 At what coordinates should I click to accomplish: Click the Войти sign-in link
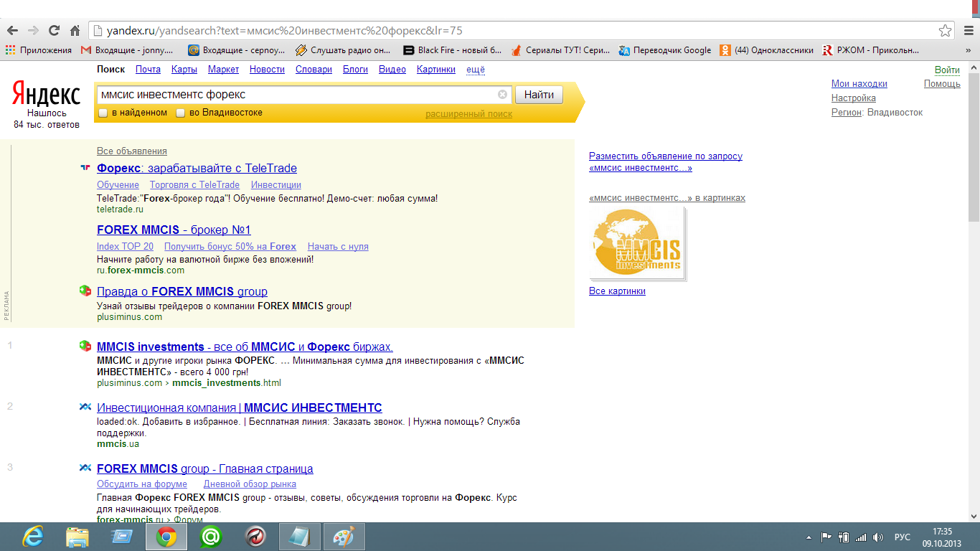click(x=947, y=70)
